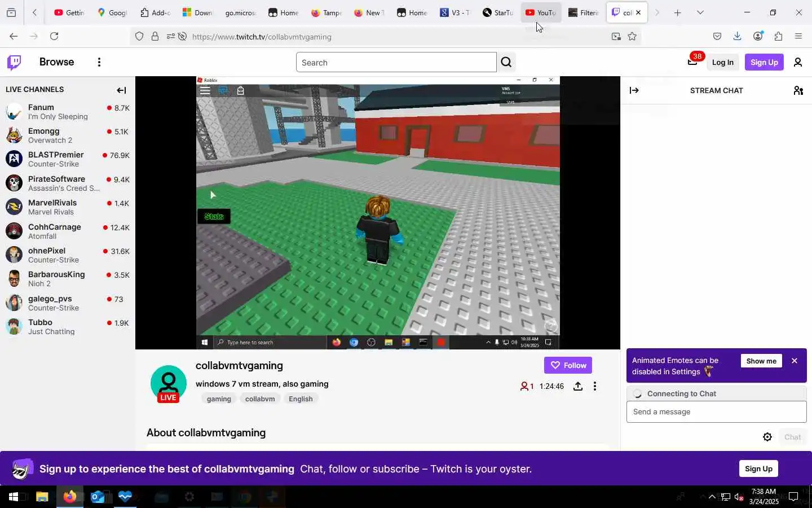Click the collabvmtvgaming LIVE avatar
Image resolution: width=812 pixels, height=508 pixels.
tap(169, 384)
